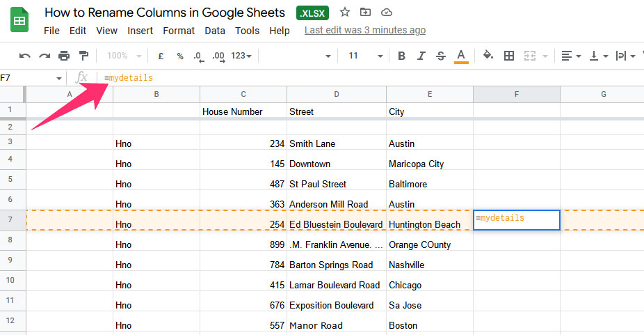
Task: Click the select-all corner box
Action: point(13,94)
